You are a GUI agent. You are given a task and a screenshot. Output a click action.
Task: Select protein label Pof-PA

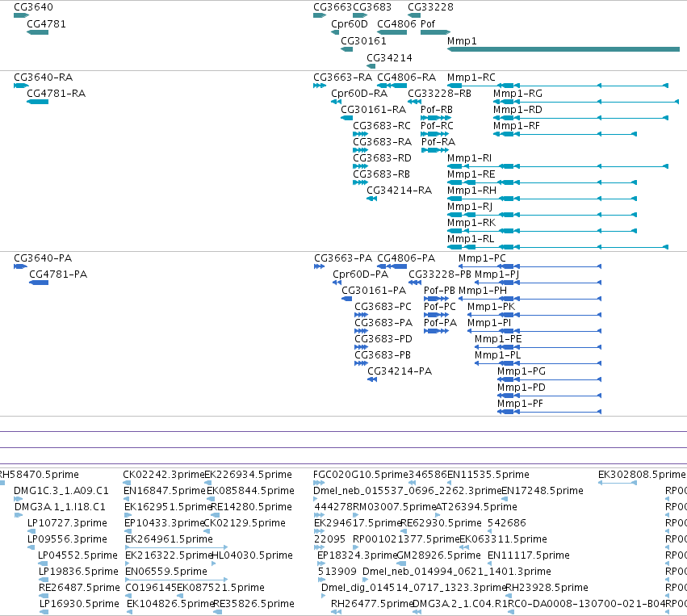[440, 323]
